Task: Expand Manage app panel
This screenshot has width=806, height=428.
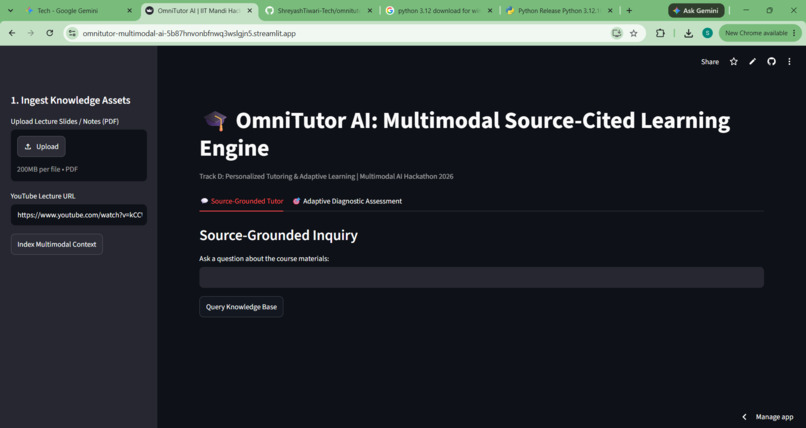Action: tap(768, 417)
